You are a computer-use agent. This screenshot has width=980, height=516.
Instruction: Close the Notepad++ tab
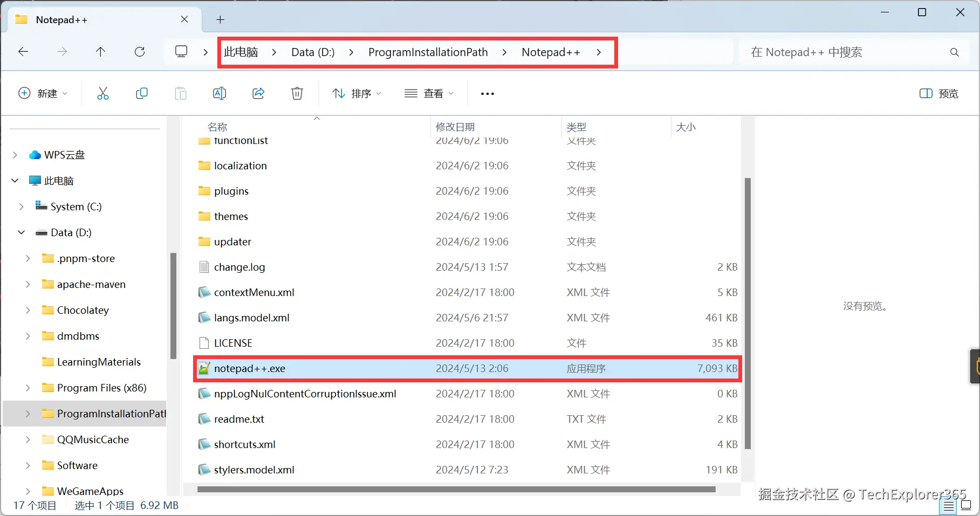click(x=184, y=19)
